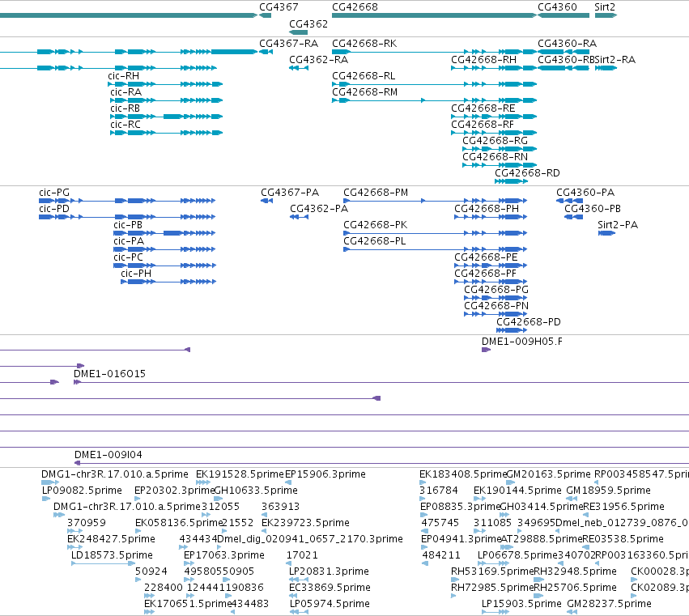
Task: Select clone DME1-016O15
Action: pos(109,374)
